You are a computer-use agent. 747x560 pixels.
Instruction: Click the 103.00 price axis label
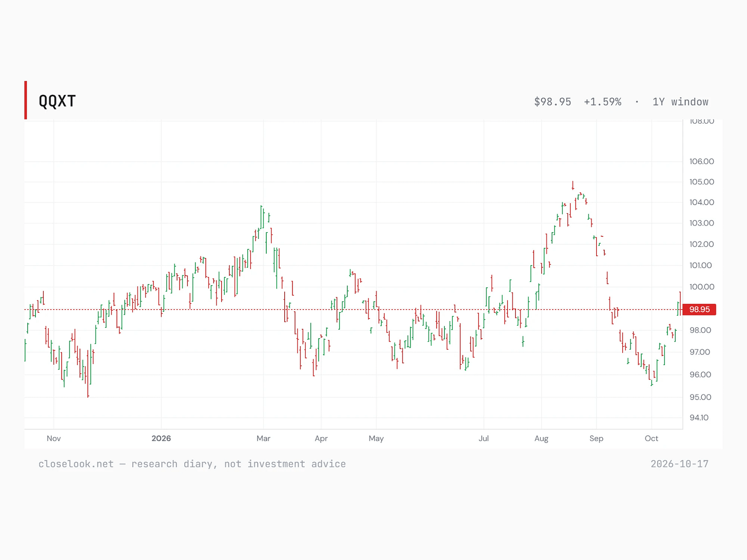[701, 223]
